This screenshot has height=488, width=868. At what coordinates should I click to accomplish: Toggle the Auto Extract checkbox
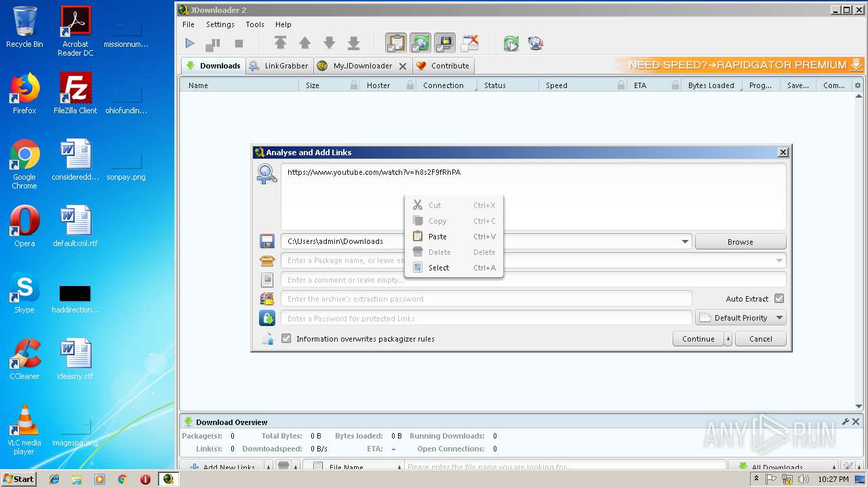pos(779,299)
